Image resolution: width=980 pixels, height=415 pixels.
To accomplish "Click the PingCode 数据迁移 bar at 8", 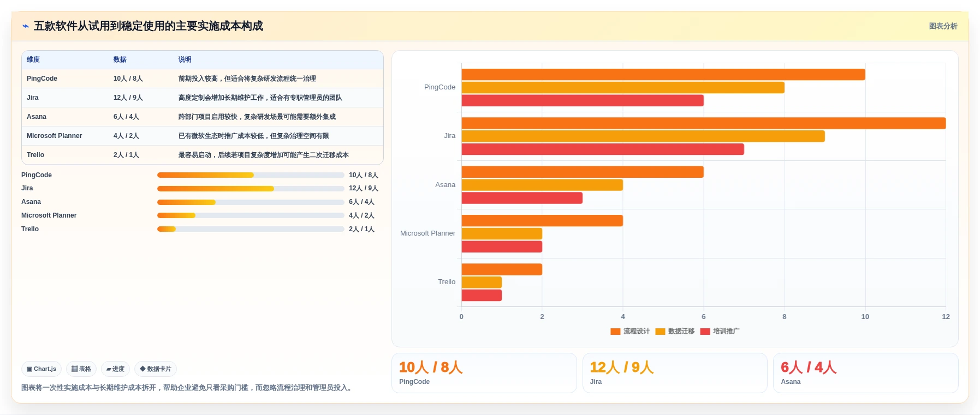I will click(623, 88).
